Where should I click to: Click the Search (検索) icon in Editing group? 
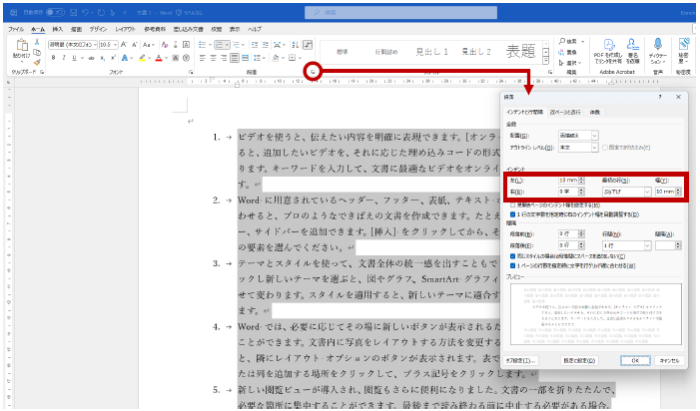[x=571, y=40]
